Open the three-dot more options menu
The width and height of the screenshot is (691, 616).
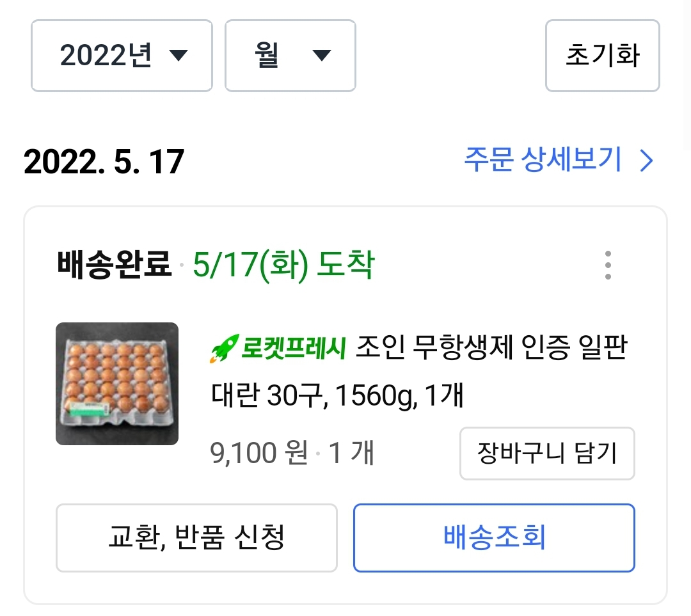coord(607,265)
